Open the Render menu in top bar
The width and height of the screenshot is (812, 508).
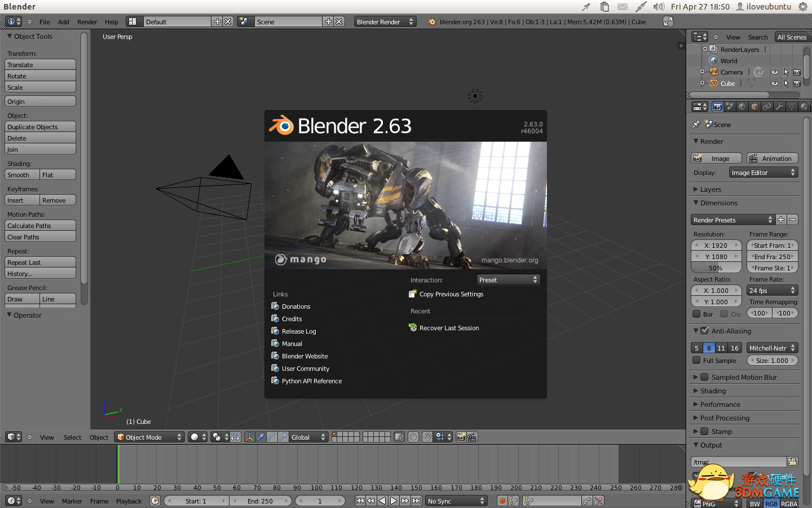click(87, 22)
